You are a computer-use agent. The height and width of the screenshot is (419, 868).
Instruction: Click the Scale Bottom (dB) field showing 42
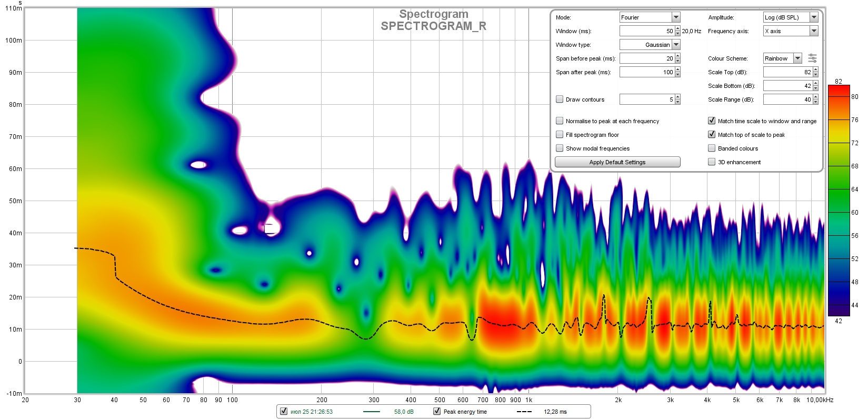788,86
